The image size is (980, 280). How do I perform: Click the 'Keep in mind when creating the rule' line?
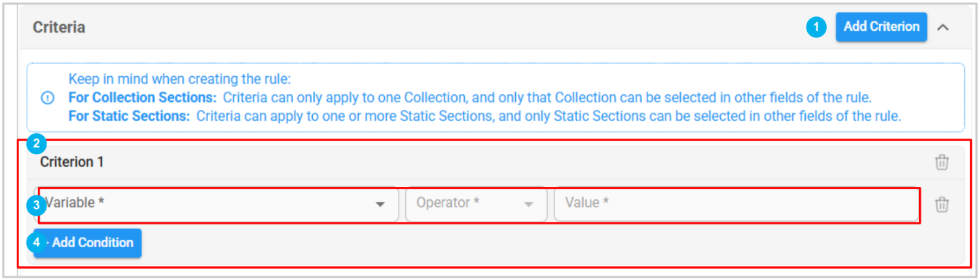(x=179, y=80)
